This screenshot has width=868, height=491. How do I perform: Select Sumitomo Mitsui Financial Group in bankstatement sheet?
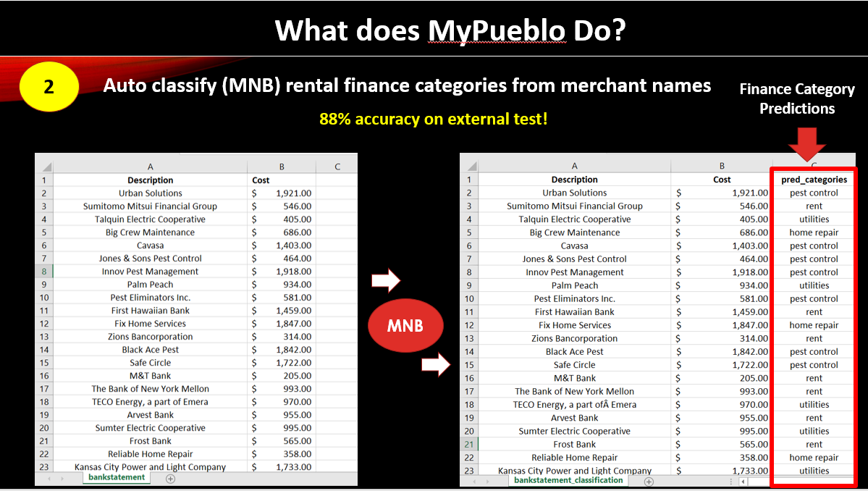[x=150, y=206]
